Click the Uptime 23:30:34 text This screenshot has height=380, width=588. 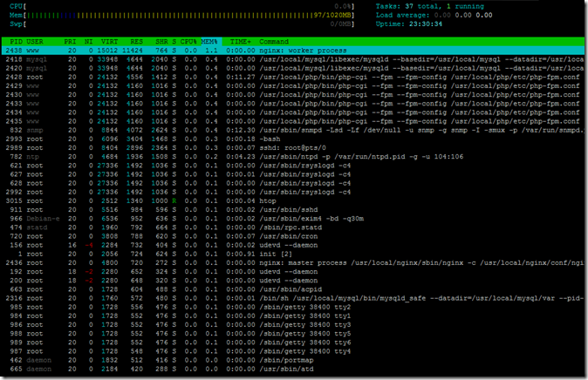pyautogui.click(x=409, y=24)
